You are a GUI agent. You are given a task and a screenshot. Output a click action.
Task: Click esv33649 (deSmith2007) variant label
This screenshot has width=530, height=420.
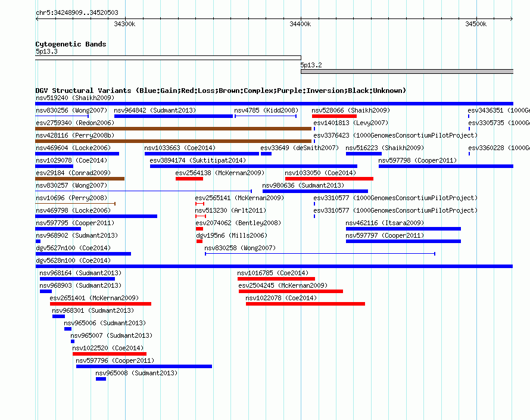coord(300,148)
